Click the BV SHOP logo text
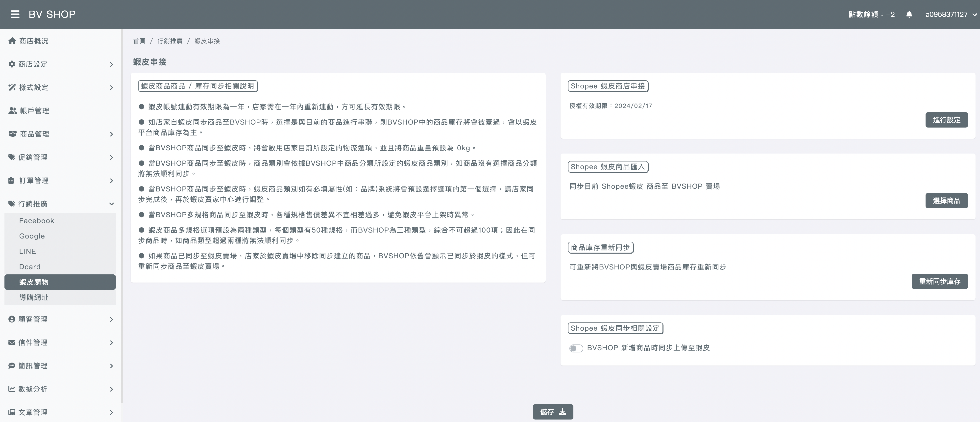 point(52,14)
